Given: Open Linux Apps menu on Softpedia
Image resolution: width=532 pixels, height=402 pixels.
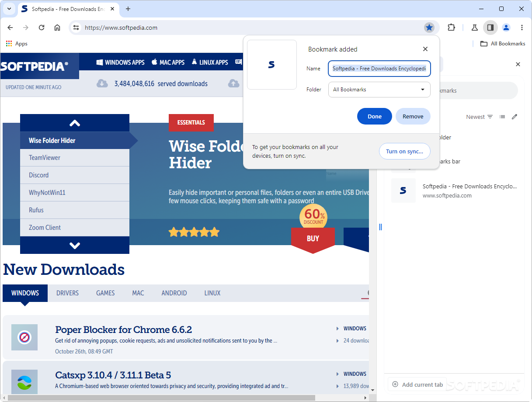Looking at the screenshot, I should point(210,62).
